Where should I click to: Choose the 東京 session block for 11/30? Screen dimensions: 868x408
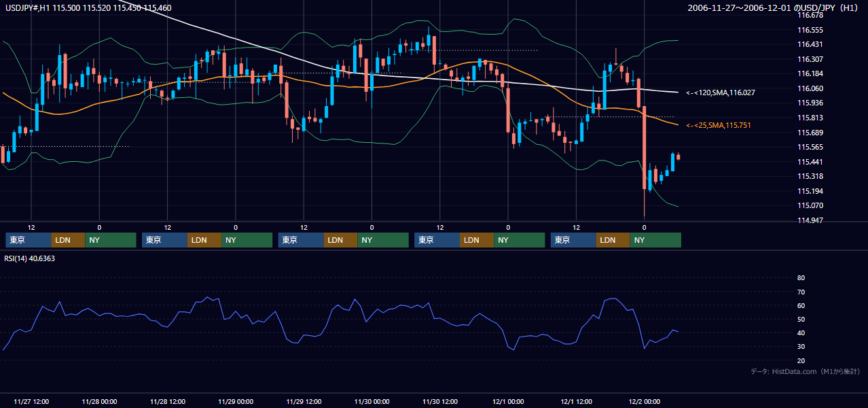click(437, 240)
